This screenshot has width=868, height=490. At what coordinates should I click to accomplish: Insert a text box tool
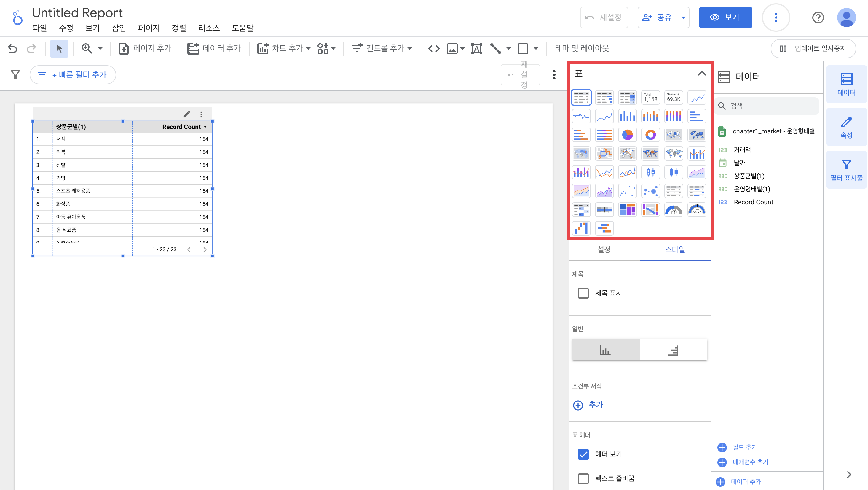tap(476, 49)
